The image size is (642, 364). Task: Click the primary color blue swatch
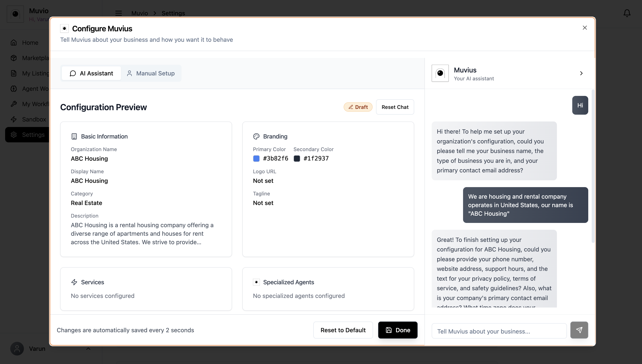(256, 159)
